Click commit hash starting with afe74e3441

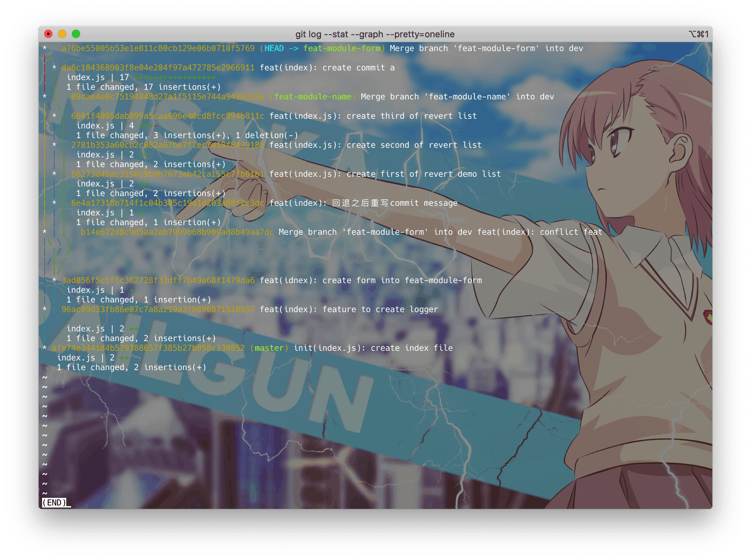[x=148, y=348]
